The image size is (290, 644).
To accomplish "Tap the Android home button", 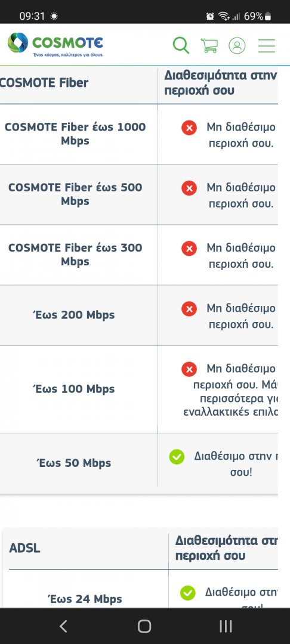I will [x=144, y=626].
